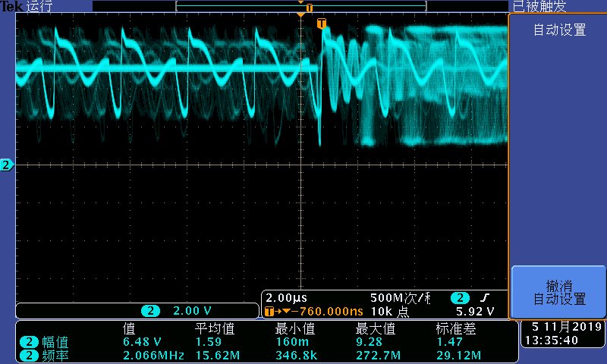Click the 幅值 measurement row label
The image size is (607, 364).
point(55,342)
